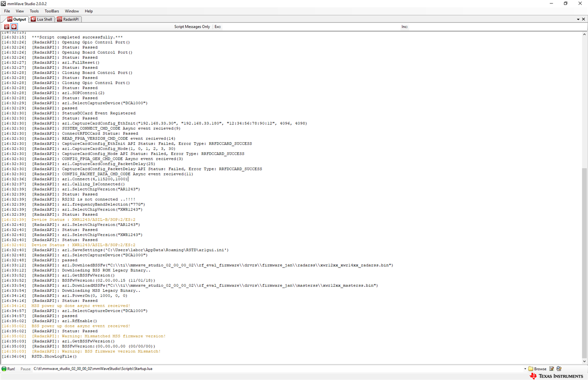The height and width of the screenshot is (380, 588).
Task: Click 'StatusDCCard Event Registered' log line
Action: [x=98, y=113]
